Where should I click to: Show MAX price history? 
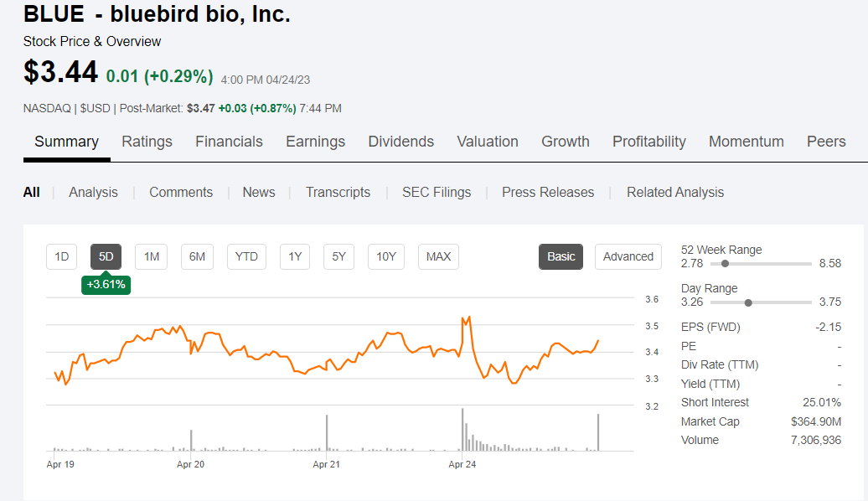438,256
